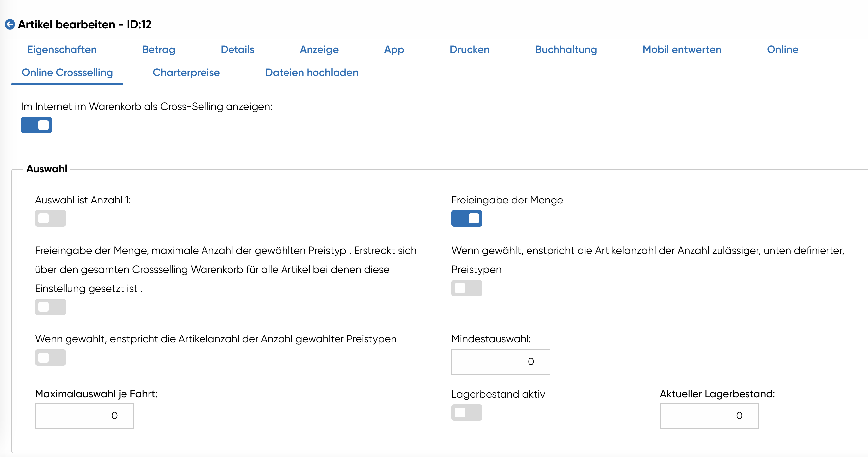
Task: Open the Details tab
Action: point(237,49)
